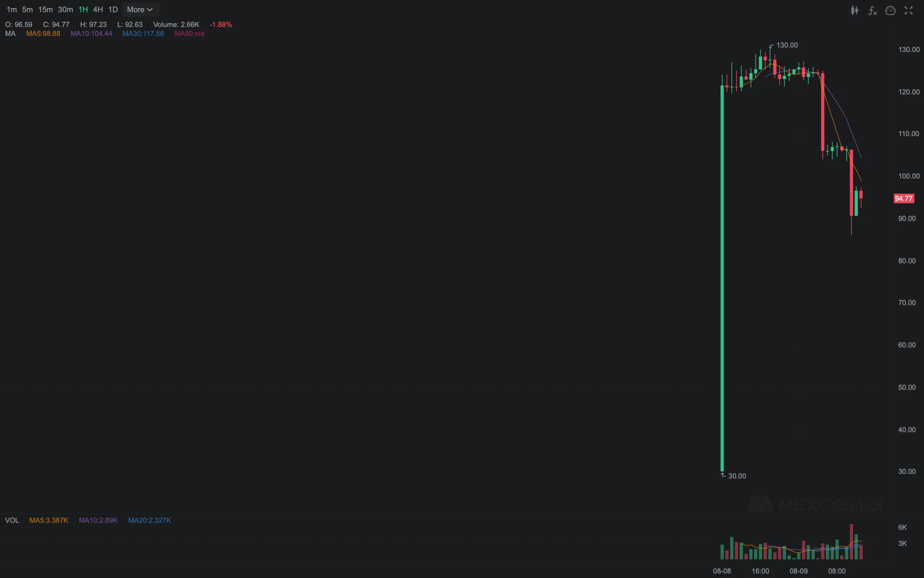This screenshot has height=578, width=924.
Task: Click the 80.00 price axis label
Action: point(907,261)
